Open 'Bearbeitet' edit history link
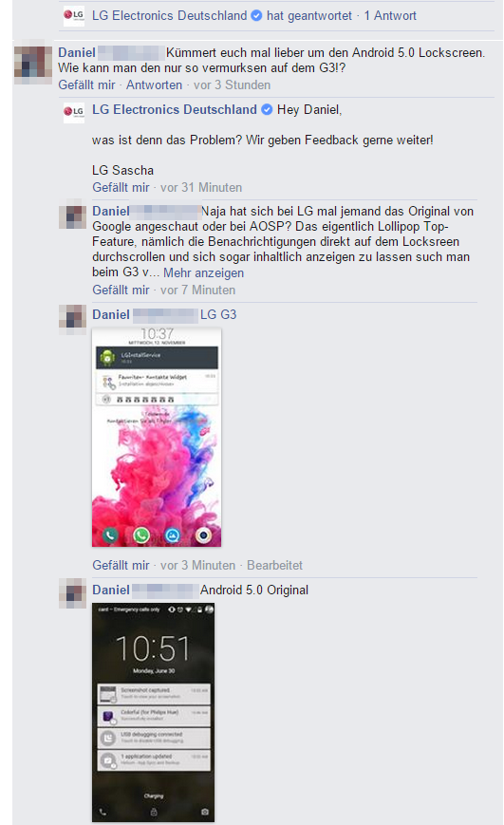The image size is (504, 825). (x=274, y=566)
